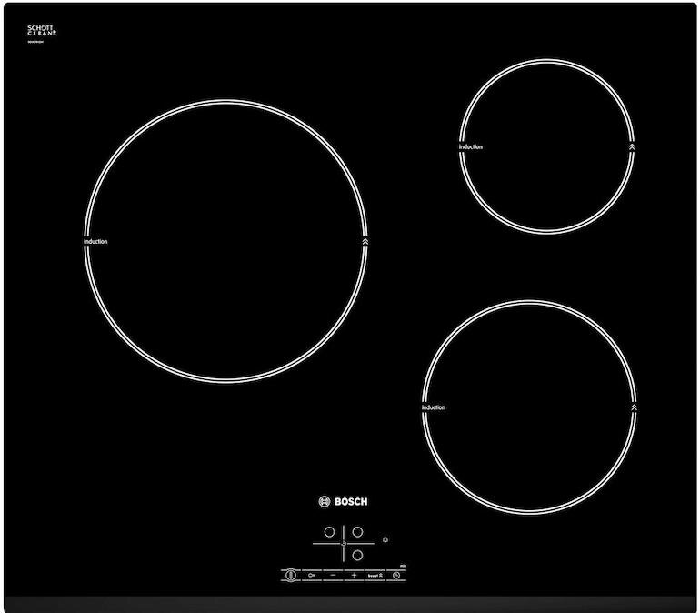Select the top-right zone selector circle
This screenshot has height=613, width=700.
[x=358, y=532]
